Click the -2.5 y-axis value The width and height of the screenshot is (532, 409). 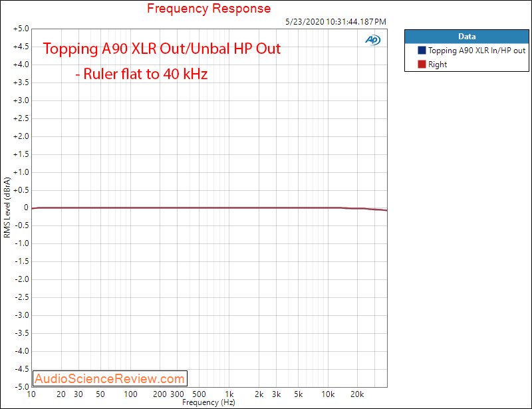coord(22,297)
